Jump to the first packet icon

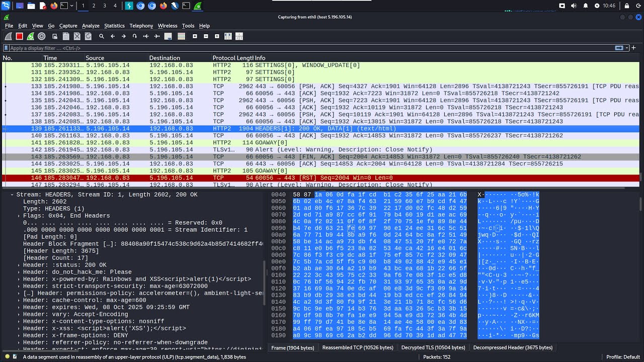(x=146, y=36)
